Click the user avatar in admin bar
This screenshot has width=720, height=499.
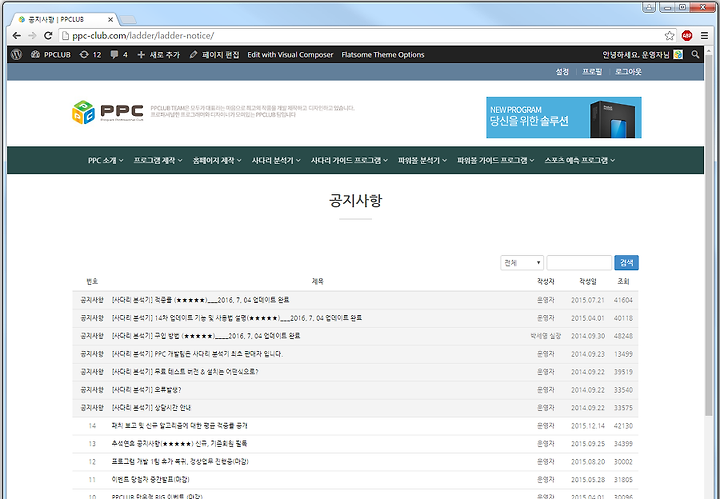(x=678, y=55)
